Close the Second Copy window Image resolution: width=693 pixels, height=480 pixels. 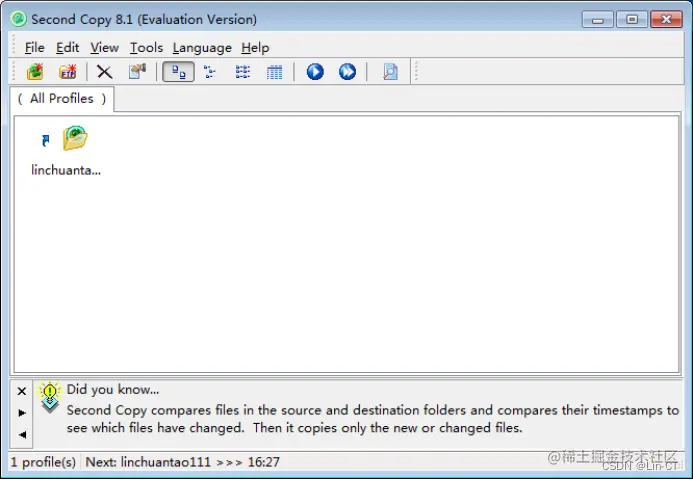(x=666, y=19)
